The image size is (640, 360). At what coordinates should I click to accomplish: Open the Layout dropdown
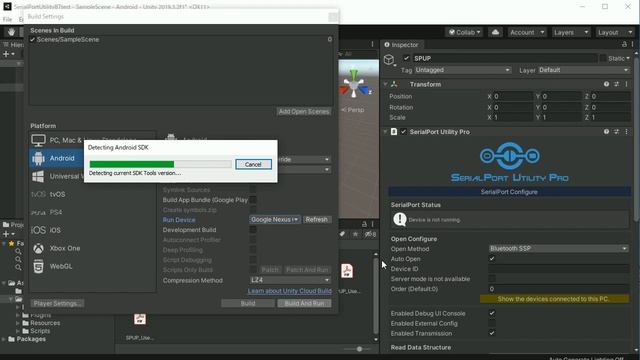point(615,32)
